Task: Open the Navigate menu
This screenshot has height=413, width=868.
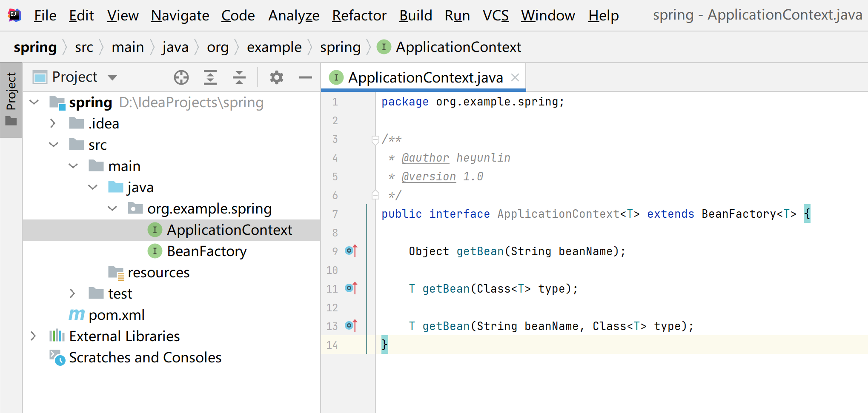Action: tap(180, 15)
